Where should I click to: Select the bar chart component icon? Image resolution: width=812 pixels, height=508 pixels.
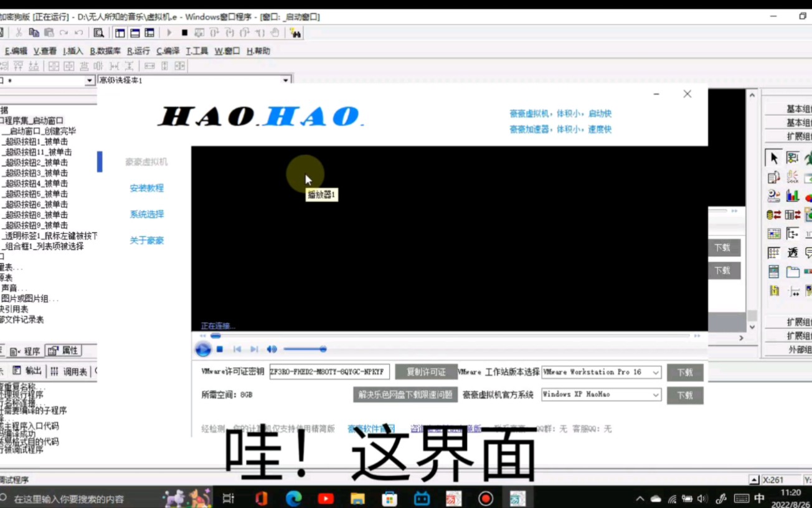pyautogui.click(x=793, y=196)
